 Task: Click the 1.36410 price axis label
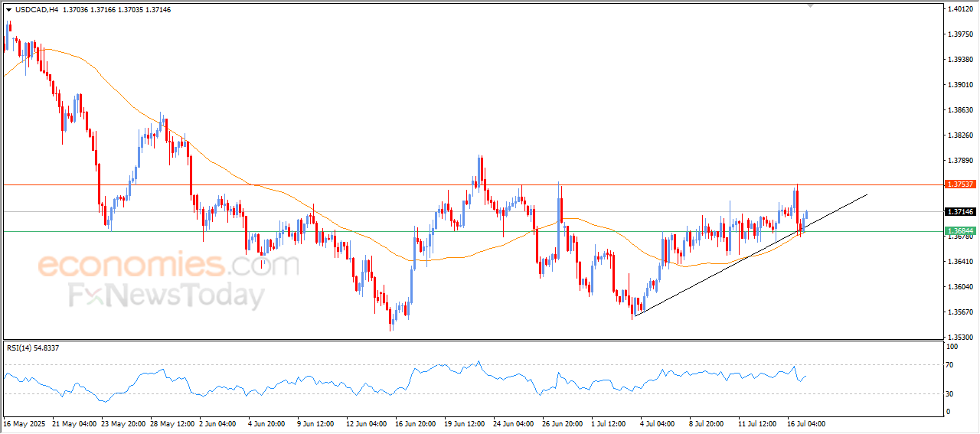(960, 262)
